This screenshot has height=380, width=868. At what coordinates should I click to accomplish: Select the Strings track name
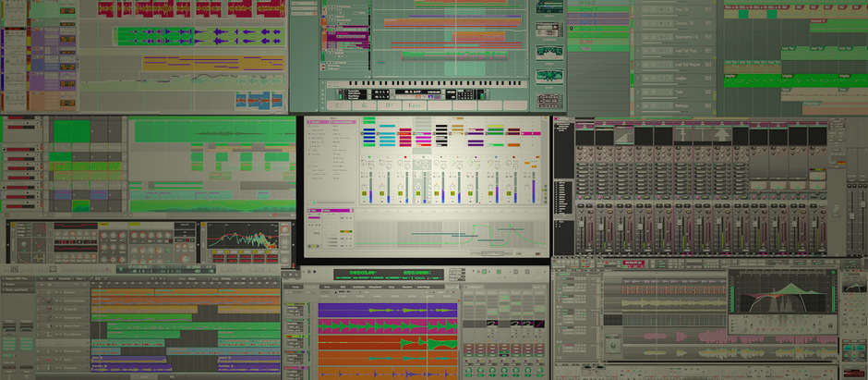point(681,105)
